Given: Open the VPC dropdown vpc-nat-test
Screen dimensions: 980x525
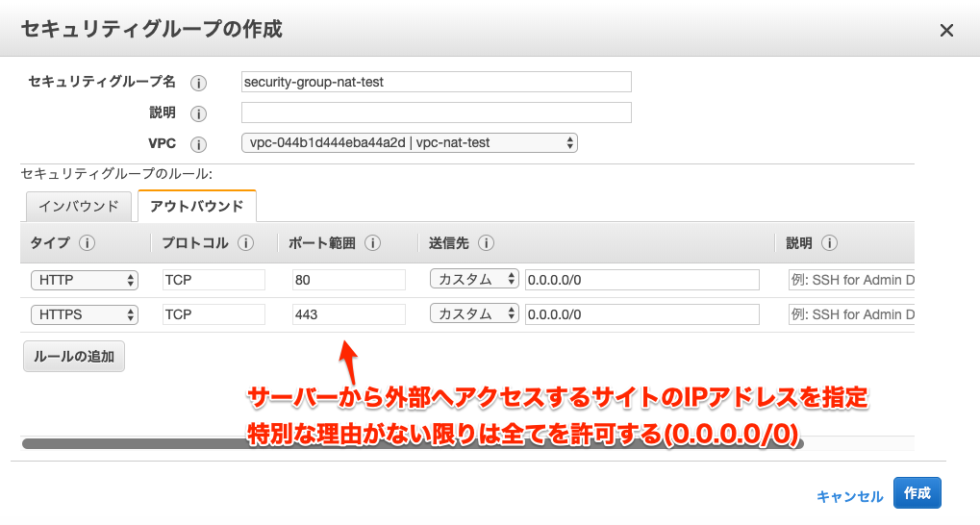Looking at the screenshot, I should pyautogui.click(x=410, y=142).
